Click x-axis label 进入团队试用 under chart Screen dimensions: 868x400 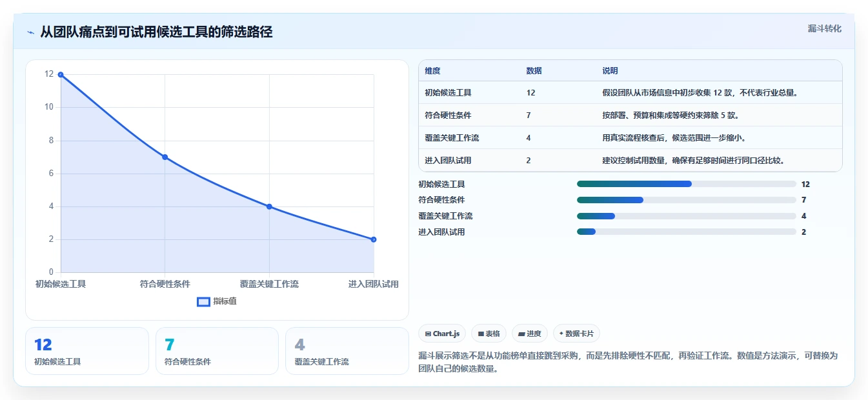(374, 284)
